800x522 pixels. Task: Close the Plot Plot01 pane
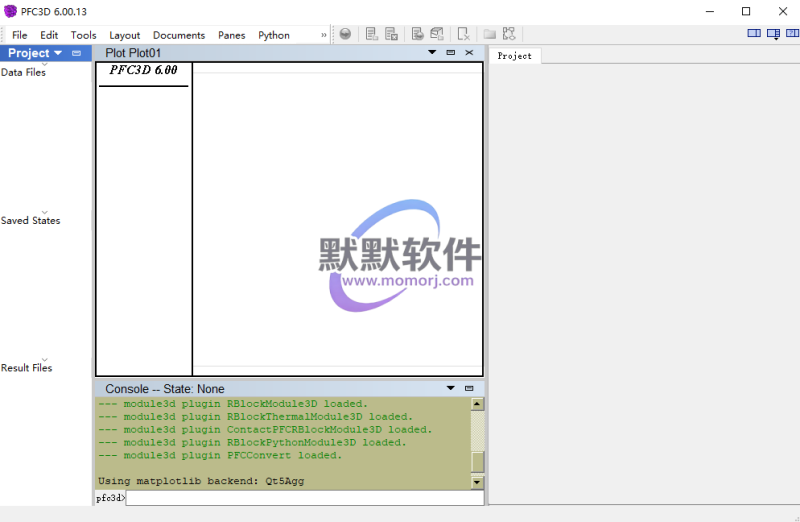[469, 52]
